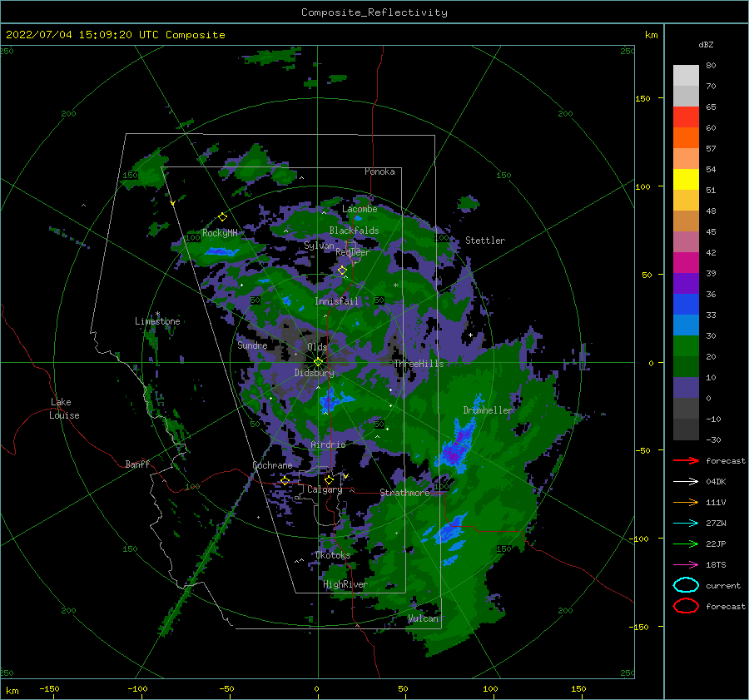Click the yellow diamond marker below Cochrane
Screen dimensions: 749x700
285,480
